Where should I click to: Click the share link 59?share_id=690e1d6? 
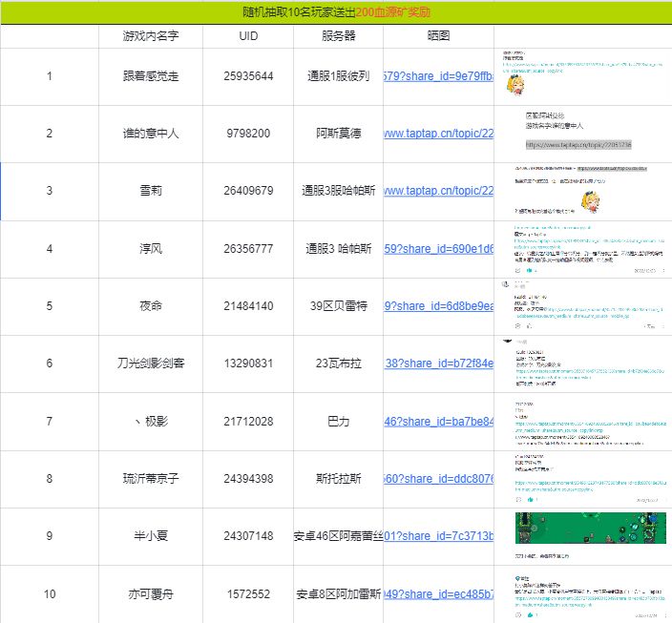[x=438, y=249]
